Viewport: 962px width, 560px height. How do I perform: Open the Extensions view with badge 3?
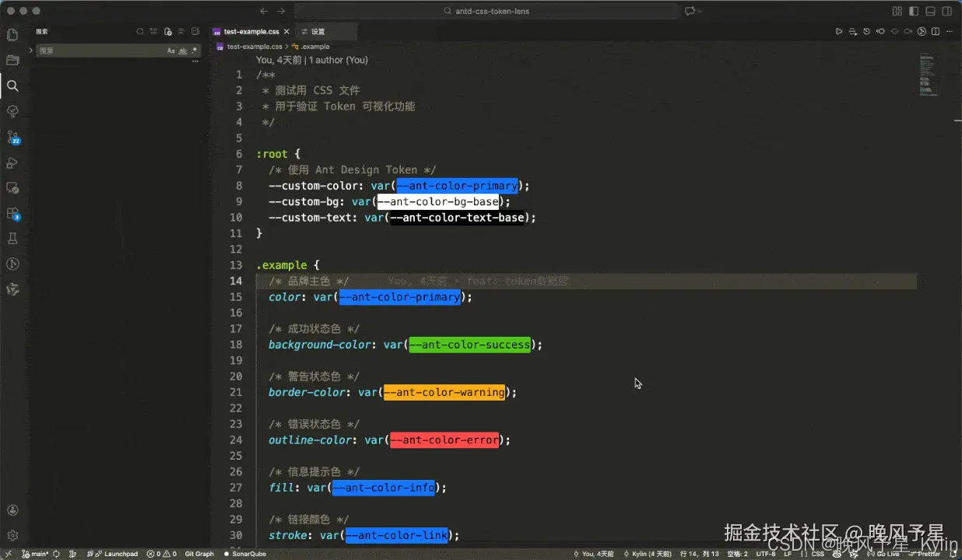(12, 213)
